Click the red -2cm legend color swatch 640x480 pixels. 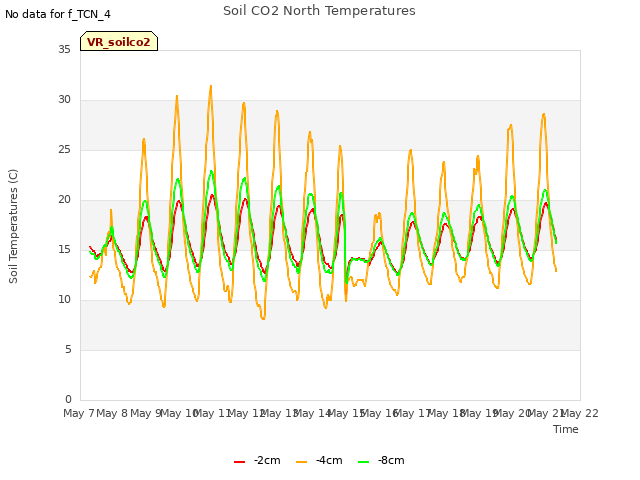240,462
